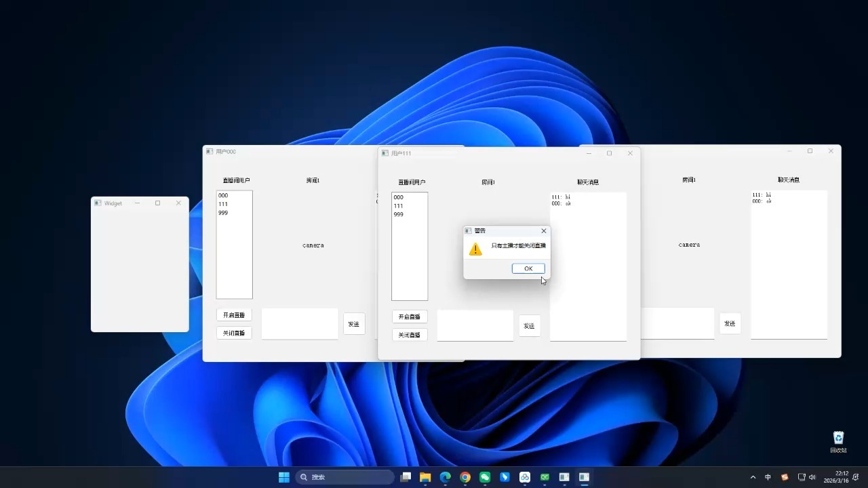868x488 pixels.
Task: Switch the 中 input method indicator
Action: coord(768,477)
